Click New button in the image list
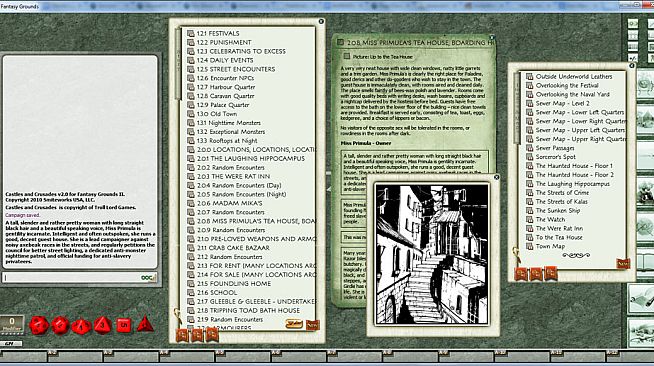The image size is (654, 366). pyautogui.click(x=623, y=263)
